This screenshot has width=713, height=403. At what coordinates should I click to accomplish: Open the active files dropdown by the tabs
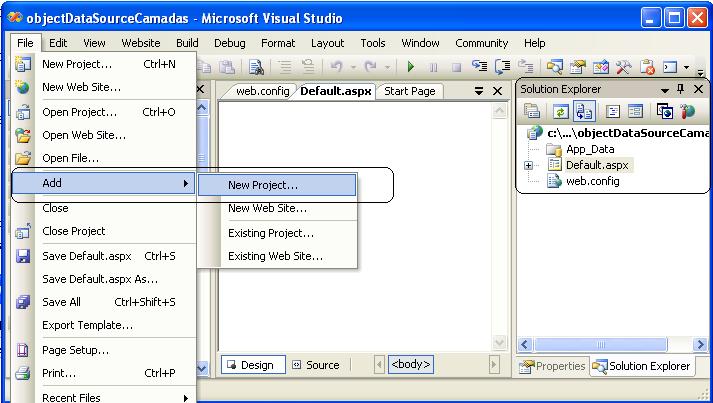(479, 91)
